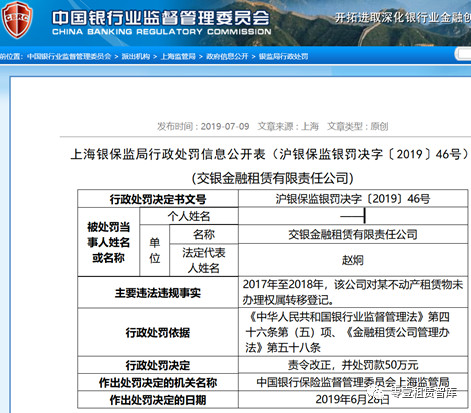Click the decision date 2019年6月
471x413 pixels.
[353, 399]
